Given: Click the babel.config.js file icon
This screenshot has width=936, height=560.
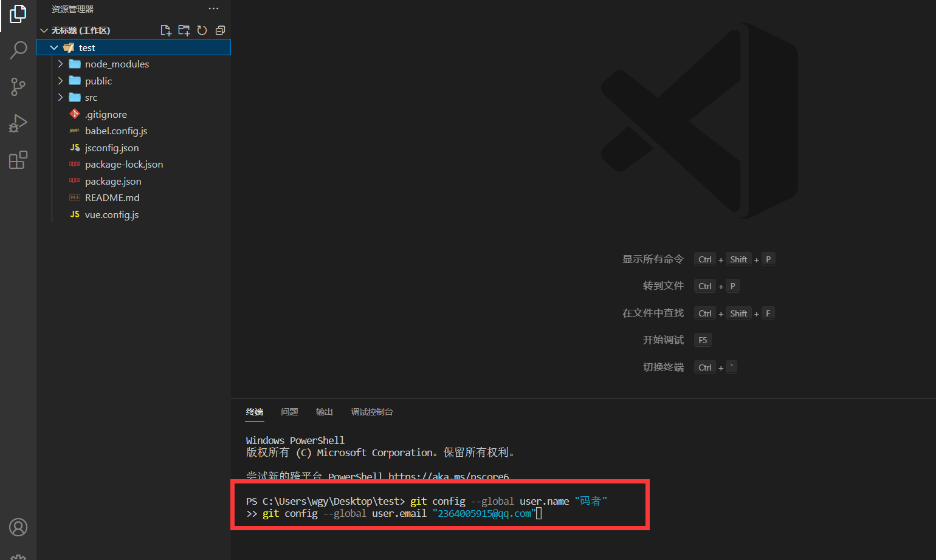Looking at the screenshot, I should coord(75,131).
